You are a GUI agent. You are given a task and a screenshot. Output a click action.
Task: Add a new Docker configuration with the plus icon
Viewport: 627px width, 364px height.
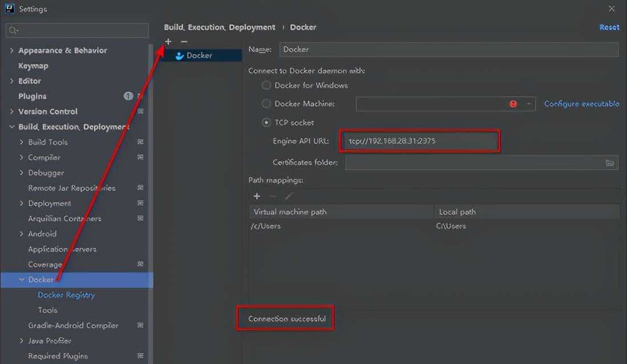[168, 41]
